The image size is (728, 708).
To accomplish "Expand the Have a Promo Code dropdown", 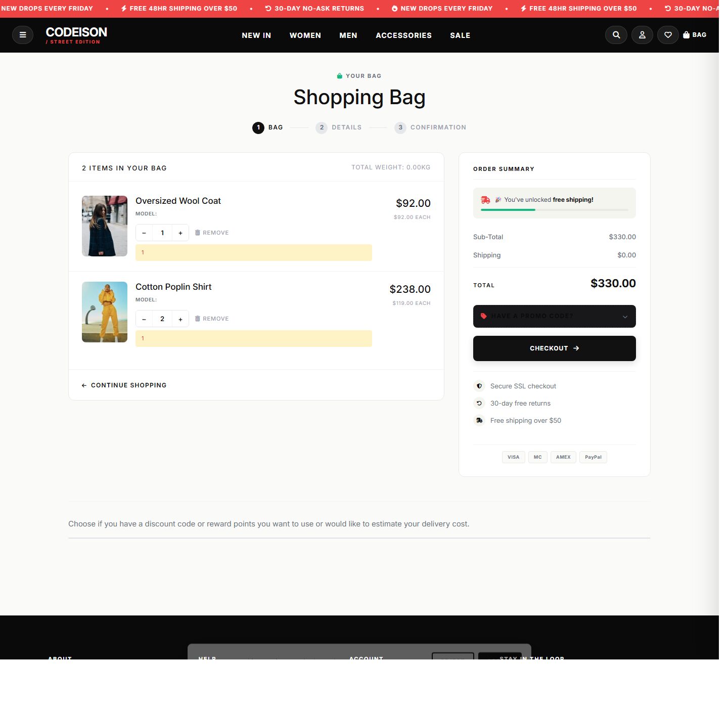I will (x=554, y=316).
